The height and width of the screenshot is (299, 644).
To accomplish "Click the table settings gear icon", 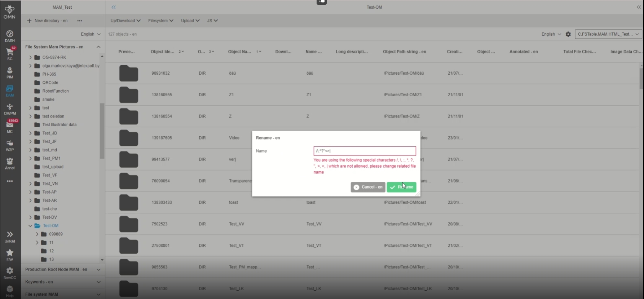I will (568, 34).
